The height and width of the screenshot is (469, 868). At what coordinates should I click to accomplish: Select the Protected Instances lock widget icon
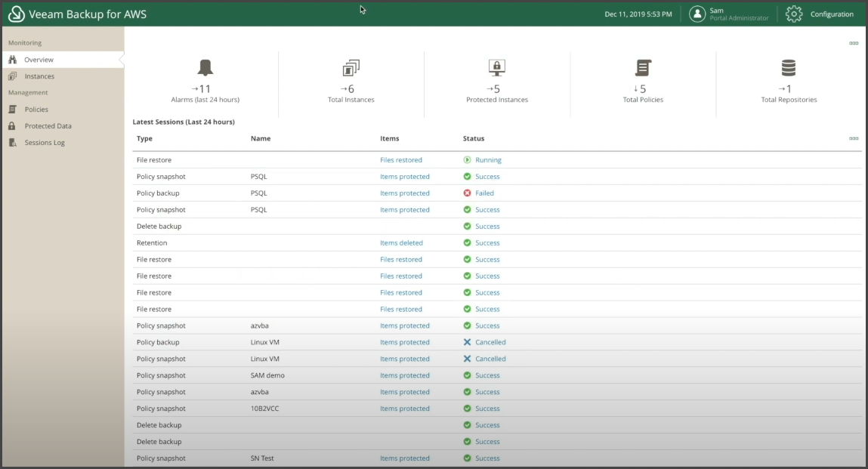pos(496,68)
